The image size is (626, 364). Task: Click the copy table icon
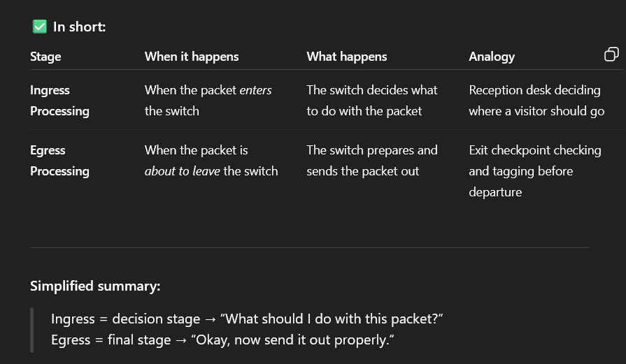[x=611, y=54]
